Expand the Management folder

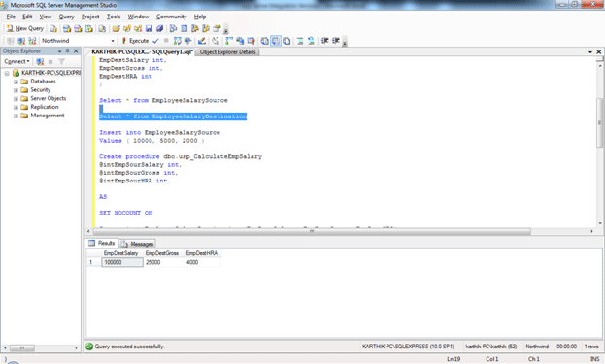click(16, 116)
